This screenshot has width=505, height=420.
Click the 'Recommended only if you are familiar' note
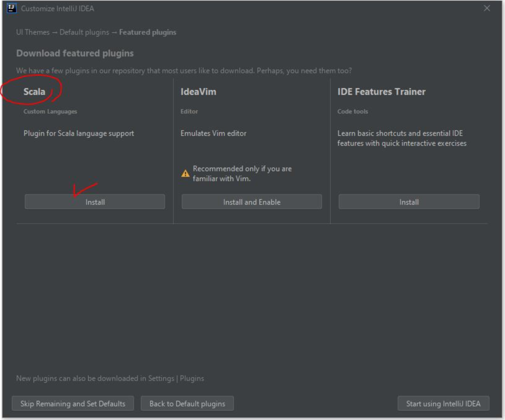coord(242,174)
